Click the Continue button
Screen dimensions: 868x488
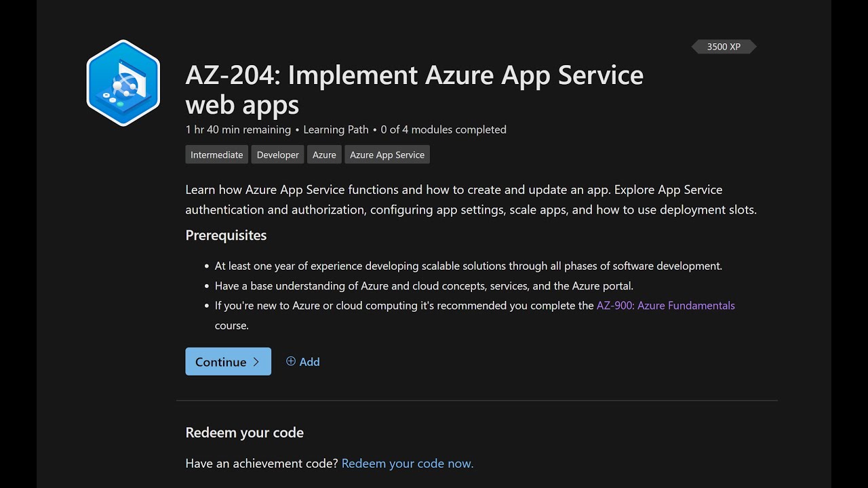(x=228, y=361)
